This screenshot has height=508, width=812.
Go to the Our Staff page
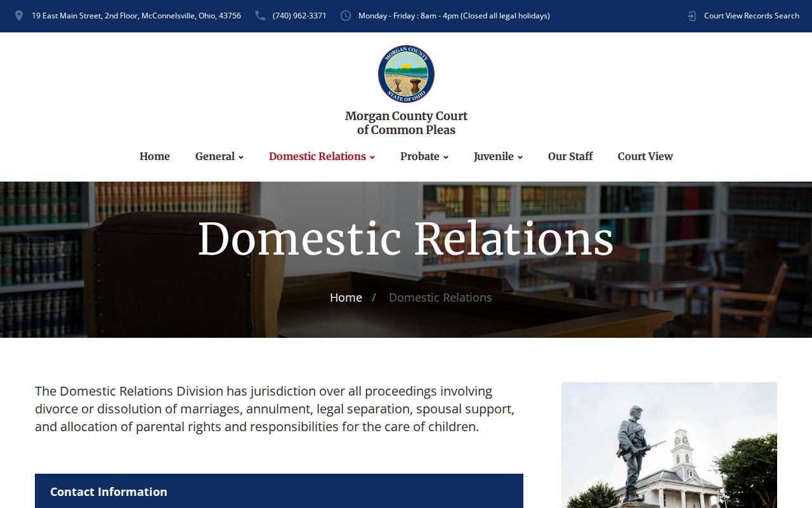coord(570,156)
